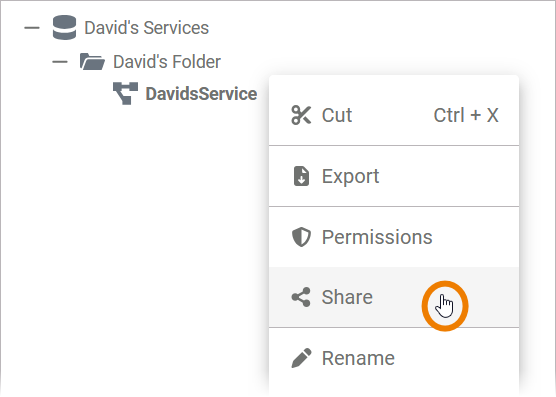Open Permissions from the context menu

click(394, 237)
